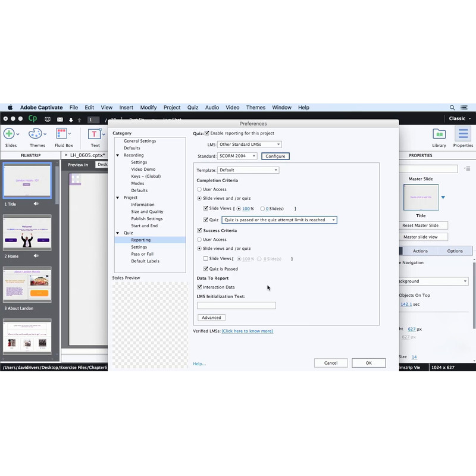This screenshot has width=476, height=476.
Task: Open the Quiz menu in menu bar
Action: (x=193, y=108)
